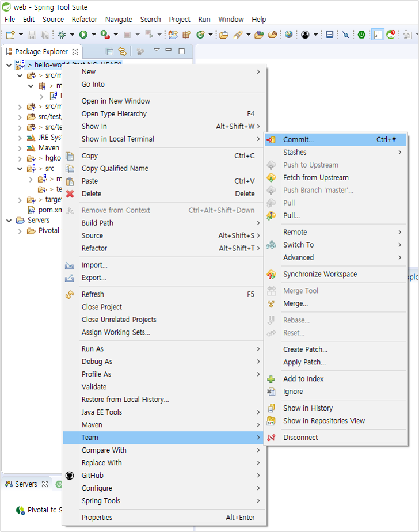Image resolution: width=419 pixels, height=532 pixels.
Task: Expand the Pivotal server folder node
Action: 20,231
